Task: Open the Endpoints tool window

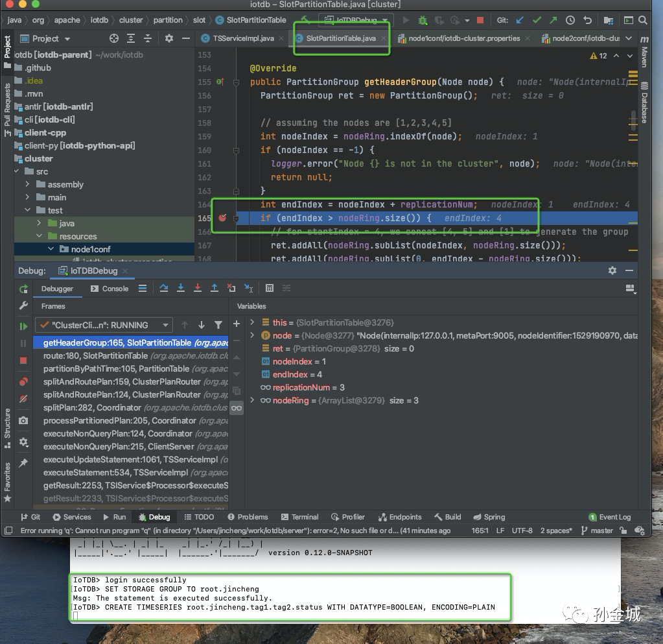Action: pos(400,517)
